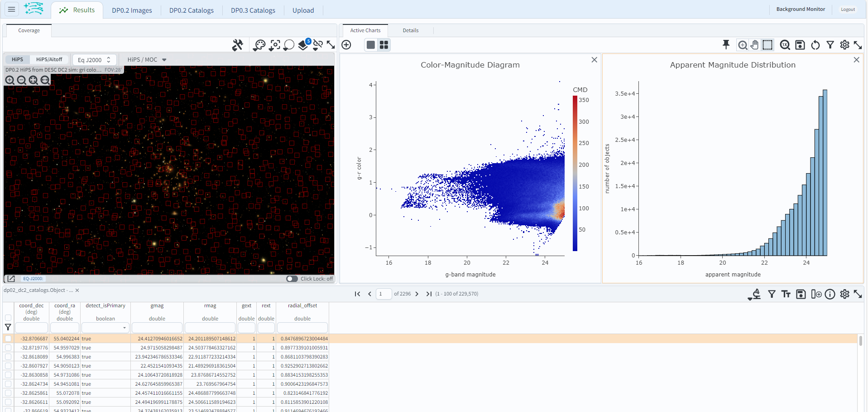
Task: Select the Active Charts tab
Action: [x=365, y=30]
